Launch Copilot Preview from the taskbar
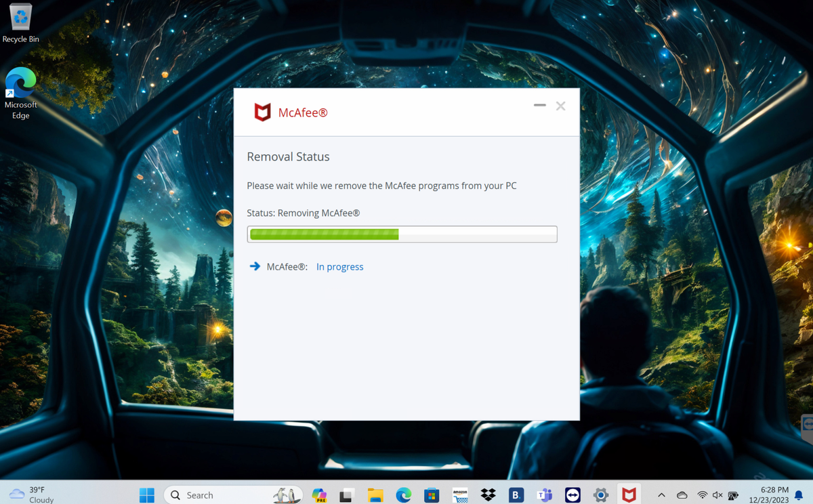Viewport: 813px width, 504px height. point(319,495)
